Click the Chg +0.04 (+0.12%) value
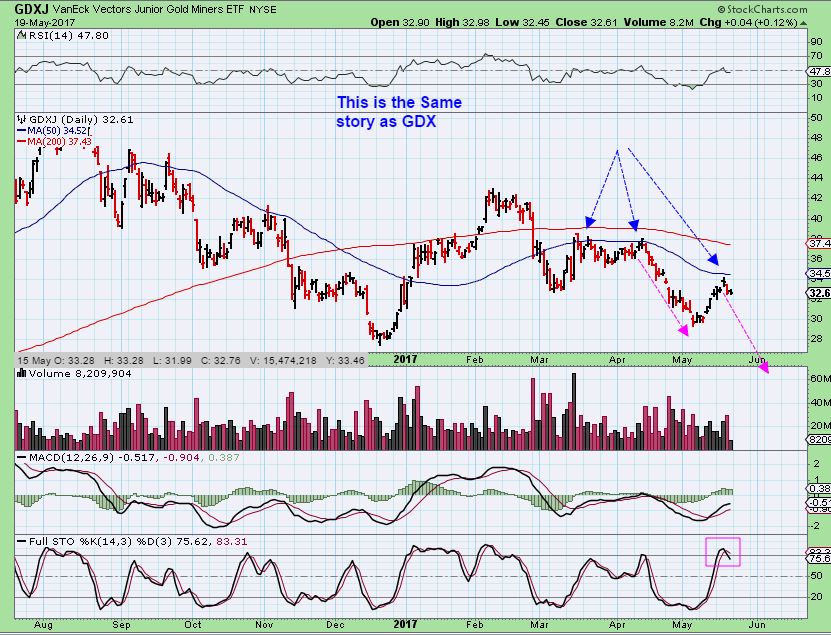Image resolution: width=831 pixels, height=635 pixels. (748, 22)
